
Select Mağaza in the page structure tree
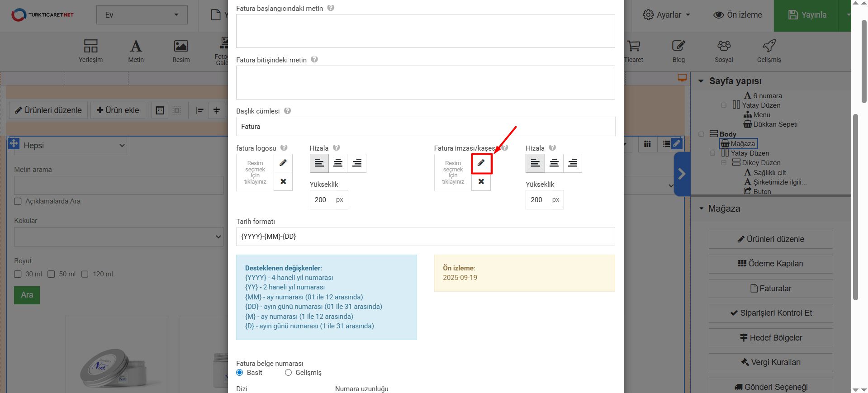point(742,144)
